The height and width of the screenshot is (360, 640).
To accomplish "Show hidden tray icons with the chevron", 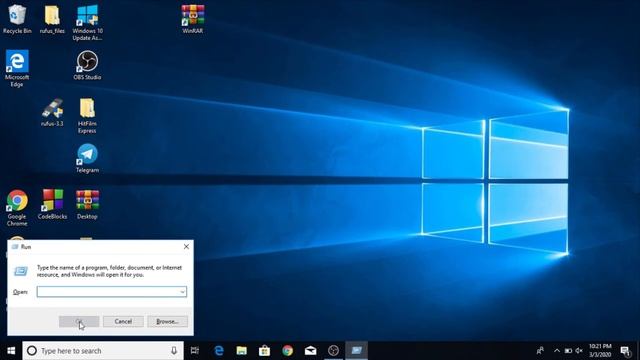I will click(557, 351).
